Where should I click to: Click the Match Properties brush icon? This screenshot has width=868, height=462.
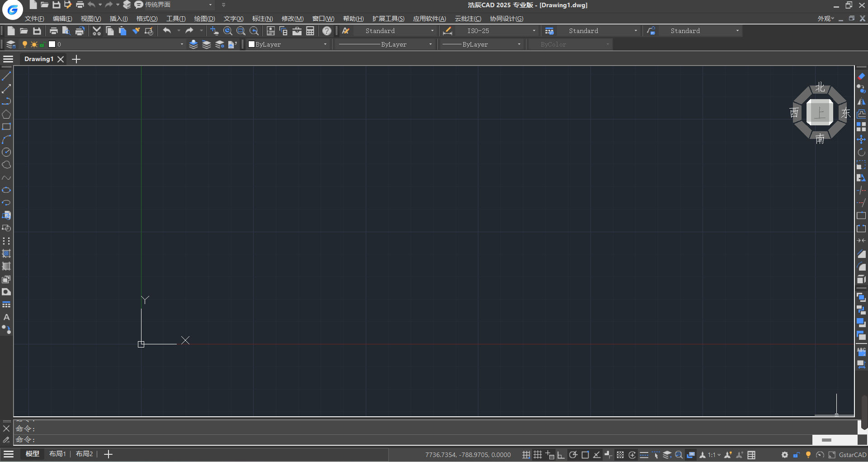[x=136, y=31]
